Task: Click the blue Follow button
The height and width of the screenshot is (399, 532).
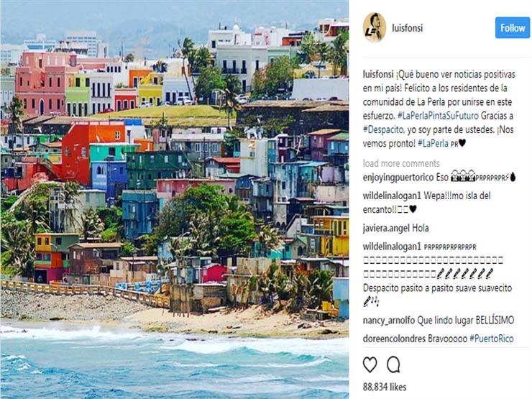Action: pyautogui.click(x=513, y=28)
